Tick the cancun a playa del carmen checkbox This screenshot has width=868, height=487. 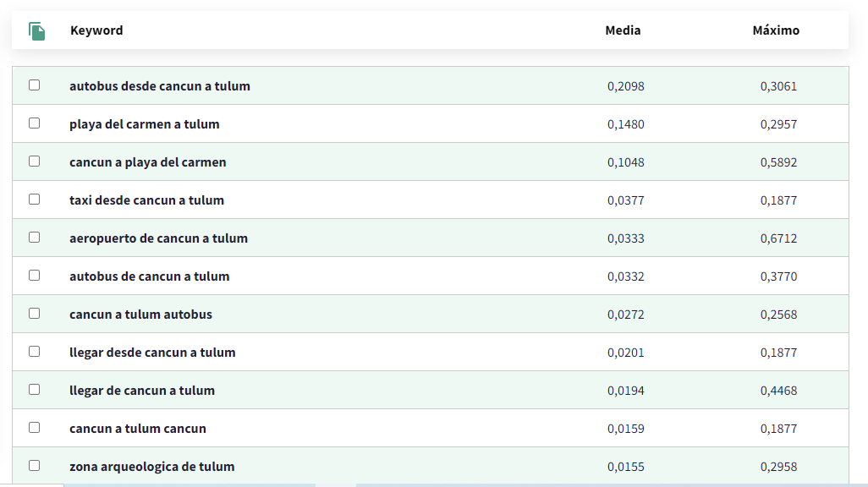(x=34, y=161)
